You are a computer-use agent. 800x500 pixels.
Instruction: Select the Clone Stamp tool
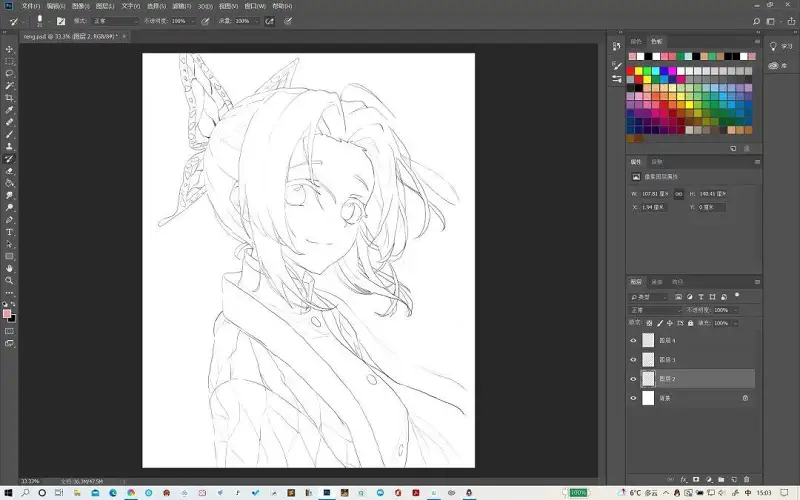(x=9, y=147)
